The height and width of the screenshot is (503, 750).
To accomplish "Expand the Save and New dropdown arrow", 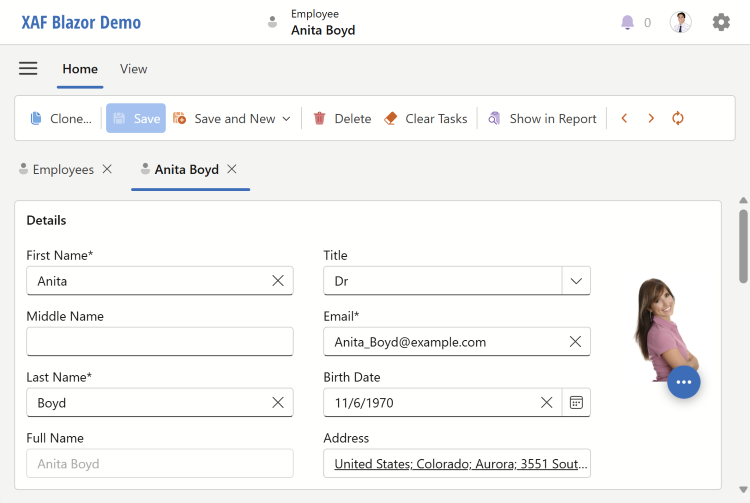I will [286, 119].
